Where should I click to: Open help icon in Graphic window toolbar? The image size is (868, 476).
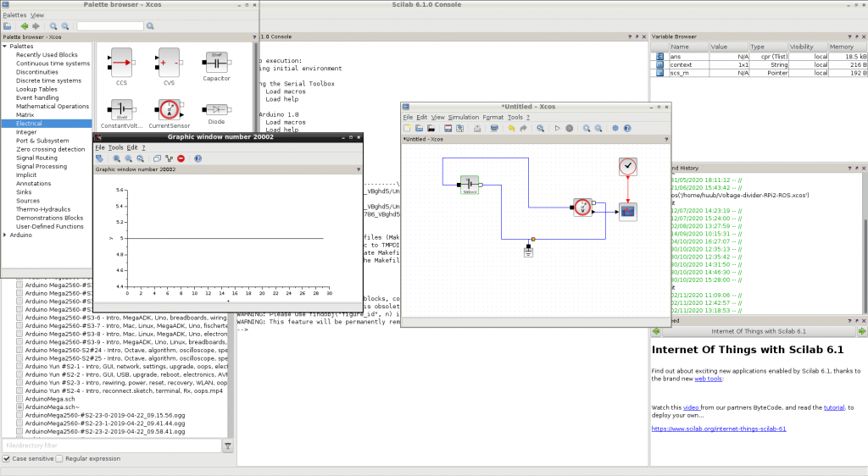198,158
